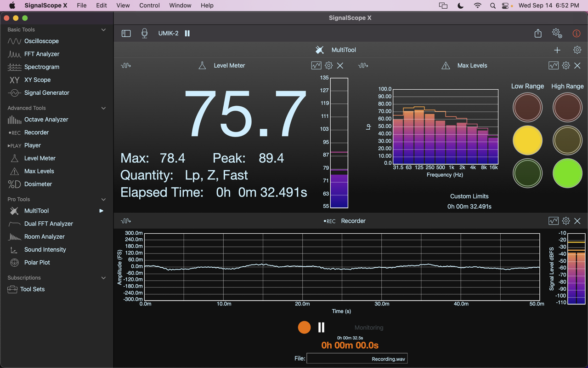Close the Max Levels panel
588x368 pixels.
577,65
